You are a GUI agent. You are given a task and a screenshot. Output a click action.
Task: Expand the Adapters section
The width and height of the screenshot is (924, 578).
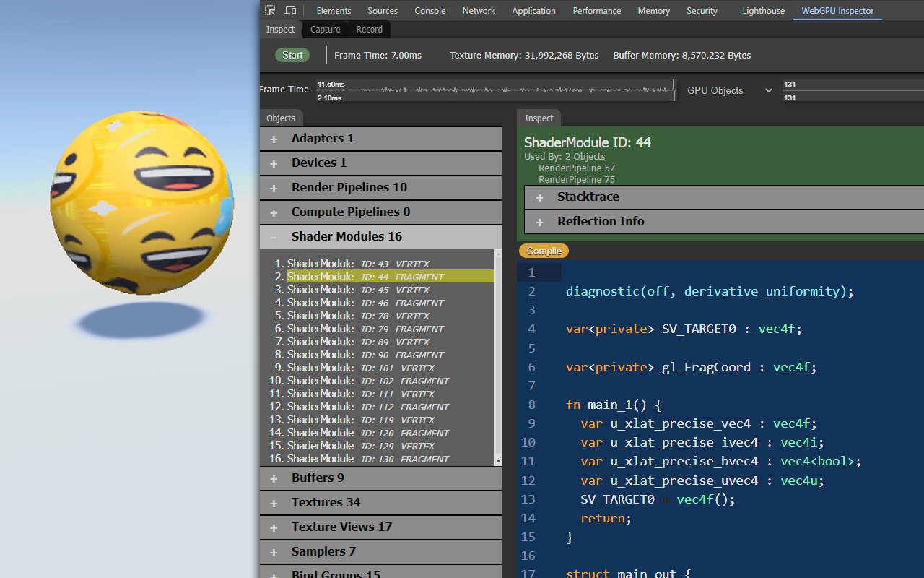click(274, 138)
